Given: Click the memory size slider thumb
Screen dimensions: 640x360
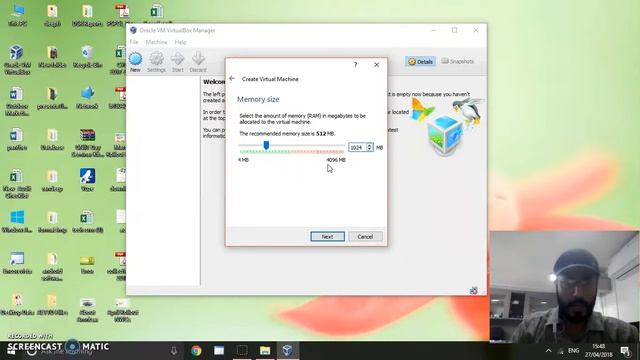Looking at the screenshot, I should pos(266,145).
